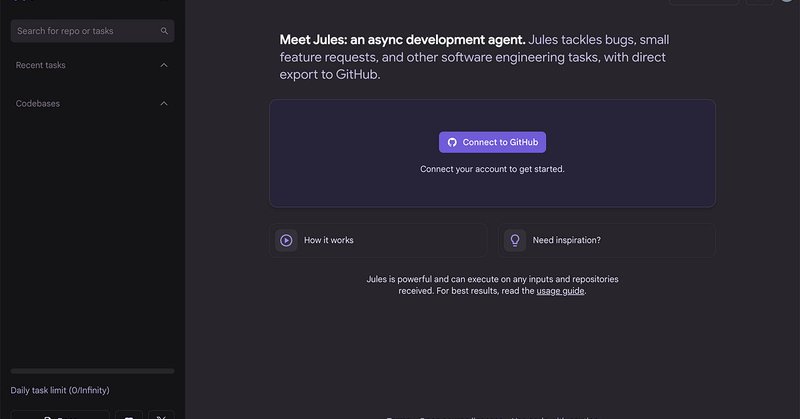Click the Connect to GitHub button

pyautogui.click(x=492, y=142)
